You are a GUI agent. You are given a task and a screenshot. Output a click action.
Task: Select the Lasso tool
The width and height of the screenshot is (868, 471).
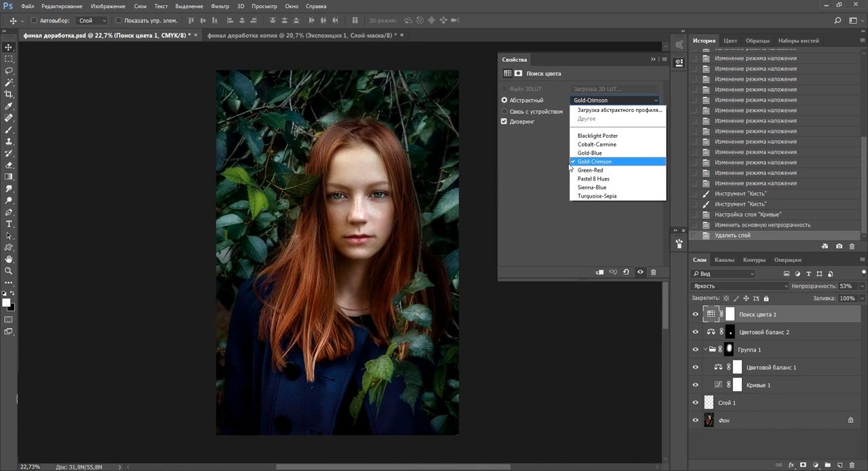[9, 71]
